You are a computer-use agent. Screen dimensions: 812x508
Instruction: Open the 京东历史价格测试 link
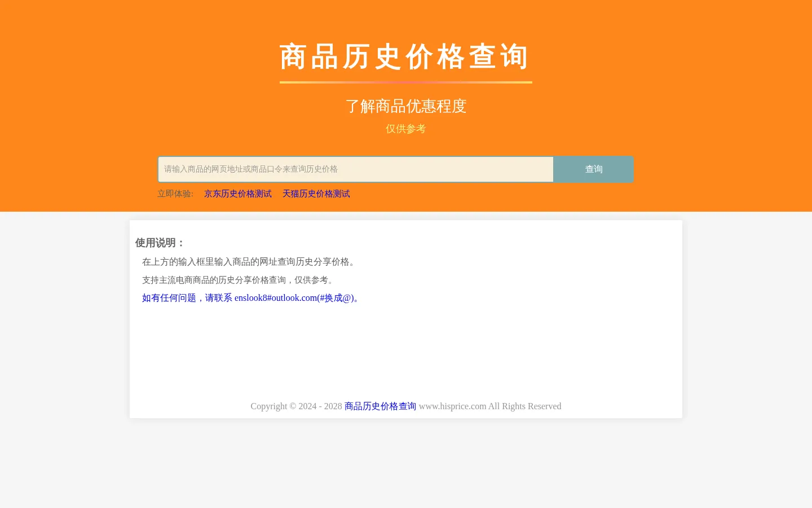point(238,194)
